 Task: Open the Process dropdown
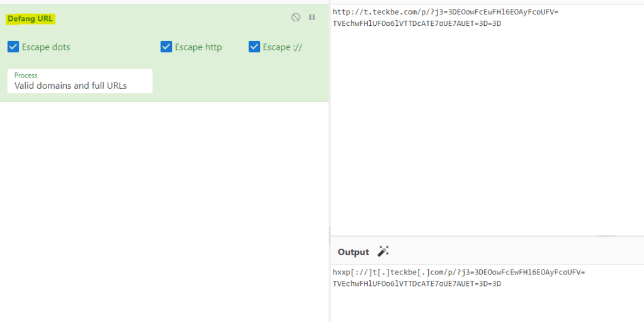pyautogui.click(x=80, y=81)
